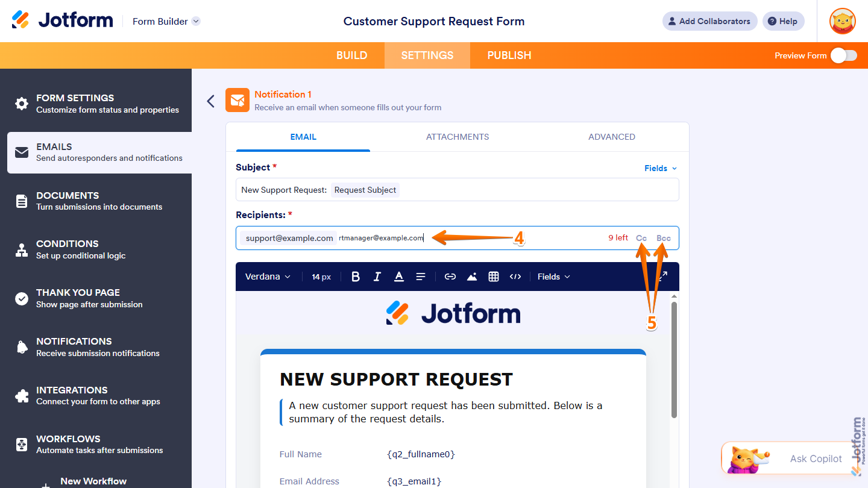This screenshot has height=488, width=868.
Task: Select the EMAIL tab
Action: 303,137
